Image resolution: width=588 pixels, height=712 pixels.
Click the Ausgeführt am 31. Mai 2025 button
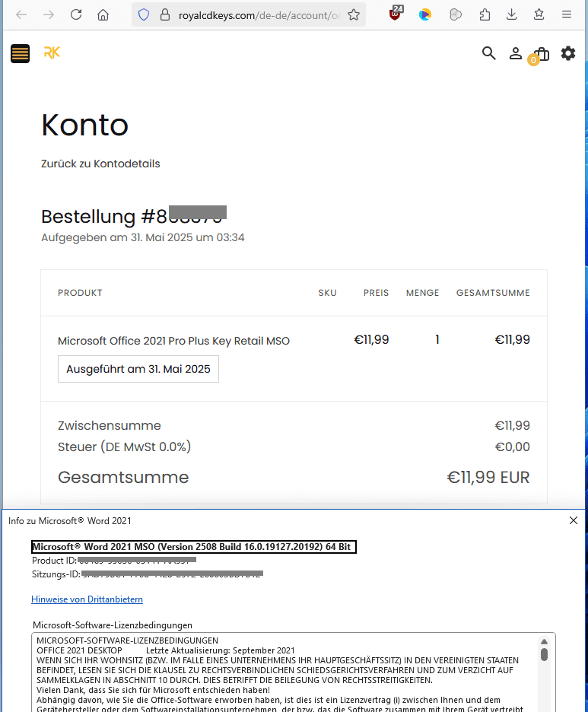pos(138,369)
